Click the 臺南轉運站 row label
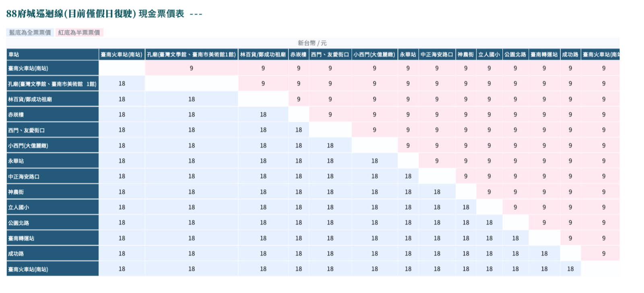 click(x=53, y=238)
